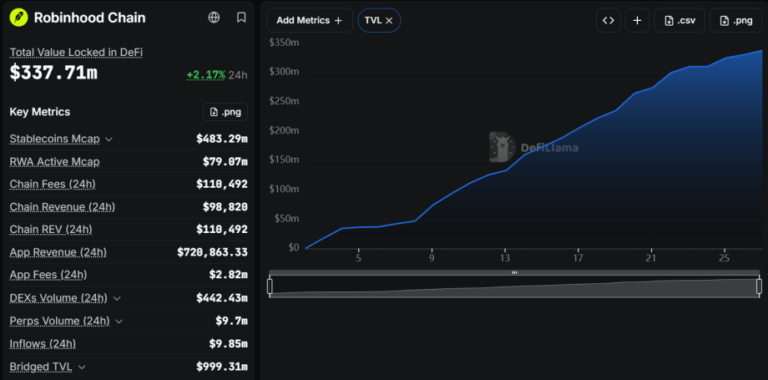Export the chart as .png

tap(736, 21)
